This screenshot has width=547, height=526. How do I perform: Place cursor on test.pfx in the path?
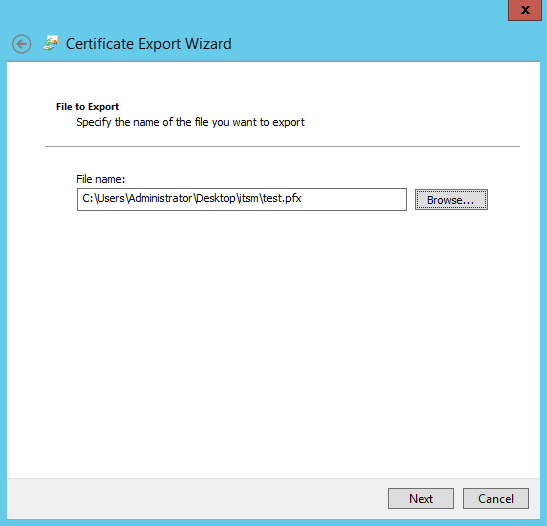(x=282, y=198)
